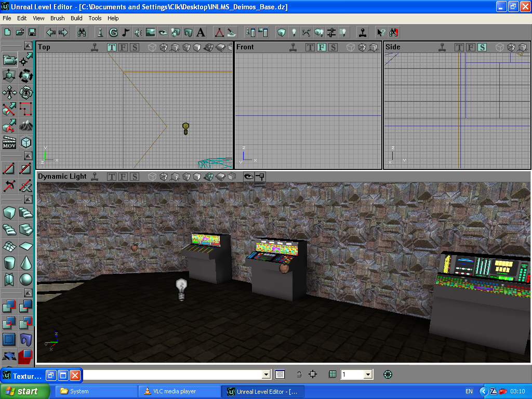Viewport: 532px width, 399px height.
Task: Enable Side view S button in Side viewport
Action: click(x=482, y=47)
